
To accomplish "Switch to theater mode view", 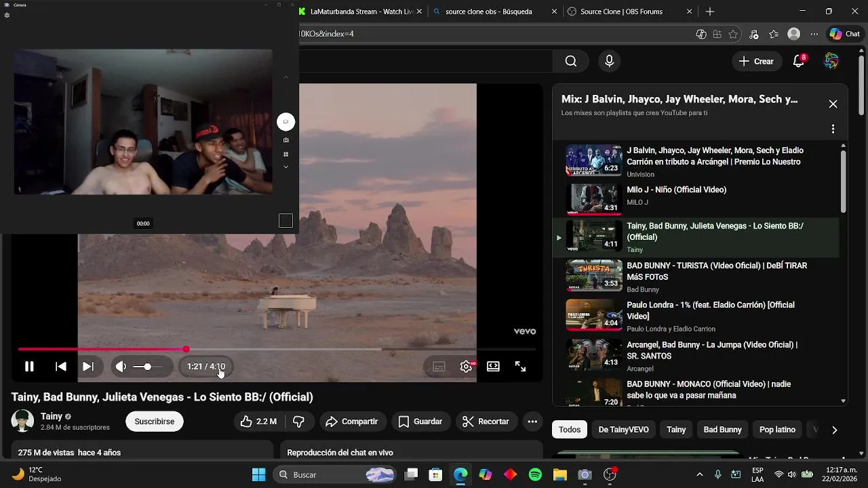I will coord(493,367).
